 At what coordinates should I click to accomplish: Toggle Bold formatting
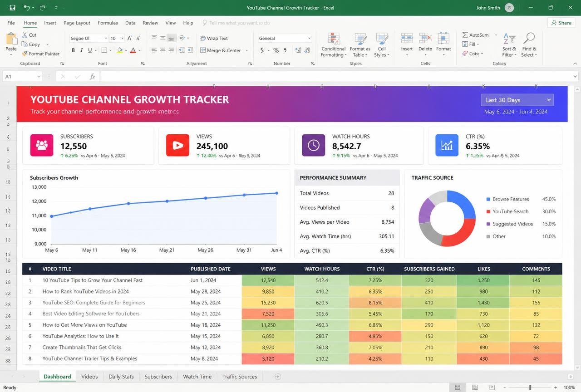point(73,50)
